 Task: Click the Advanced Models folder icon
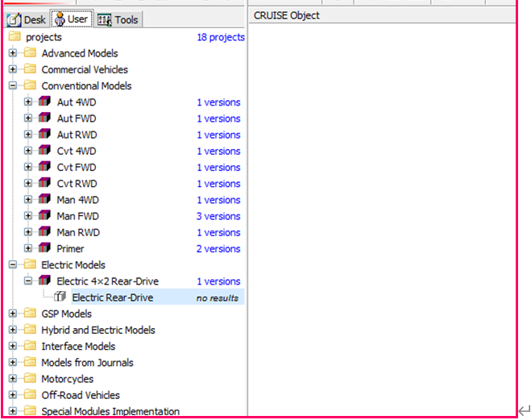tap(30, 52)
